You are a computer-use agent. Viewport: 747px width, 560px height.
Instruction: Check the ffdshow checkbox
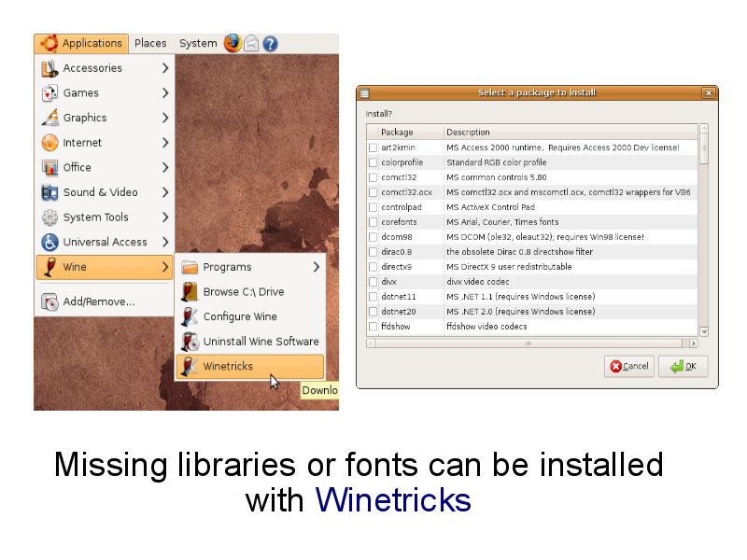[373, 327]
